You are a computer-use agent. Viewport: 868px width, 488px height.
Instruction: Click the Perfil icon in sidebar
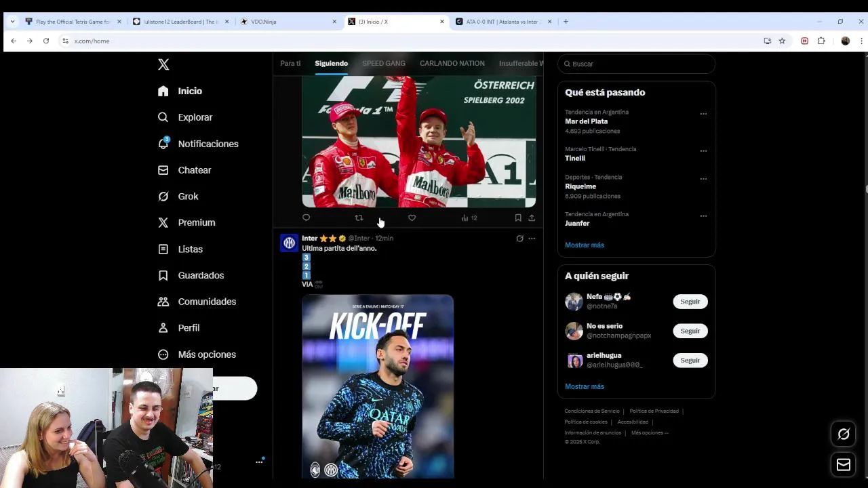pos(163,328)
